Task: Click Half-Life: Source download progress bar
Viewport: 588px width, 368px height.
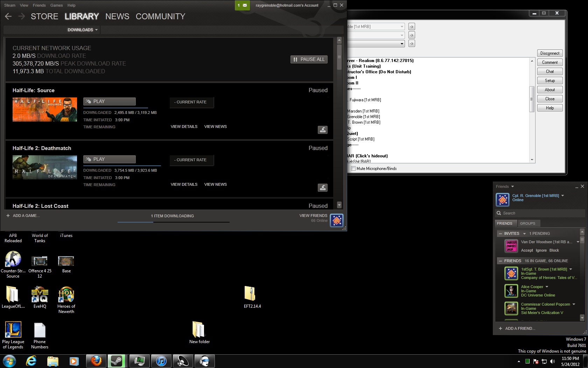Action: pos(115,107)
